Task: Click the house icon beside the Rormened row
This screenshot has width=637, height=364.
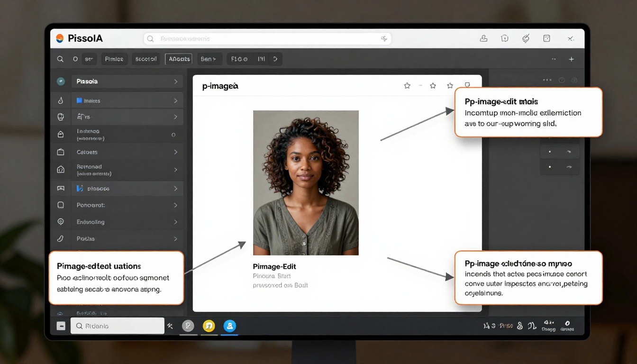Action: tap(60, 170)
